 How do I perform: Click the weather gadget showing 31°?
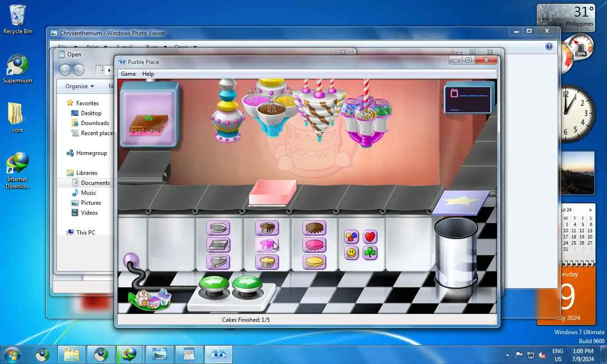click(566, 17)
